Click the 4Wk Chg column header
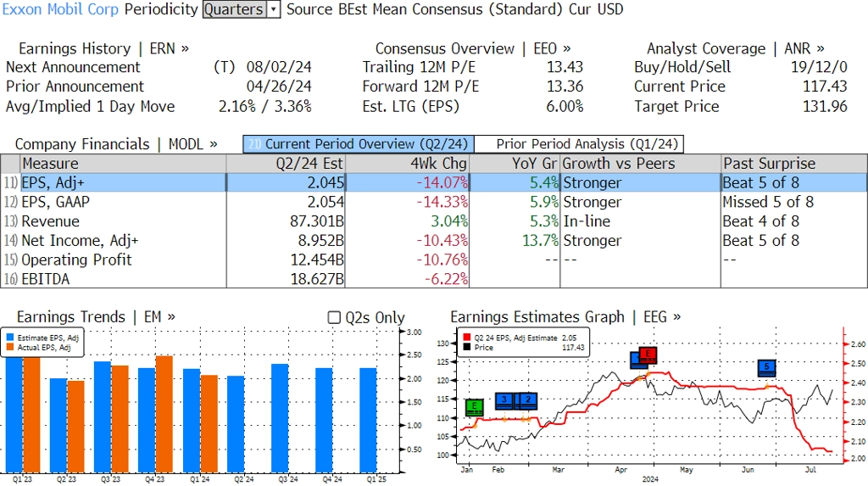The height and width of the screenshot is (486, 868). [408, 164]
